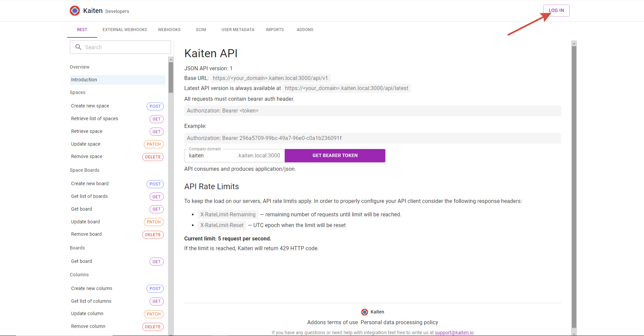Click the search magnifier icon
This screenshot has height=336, width=644.
[x=78, y=47]
